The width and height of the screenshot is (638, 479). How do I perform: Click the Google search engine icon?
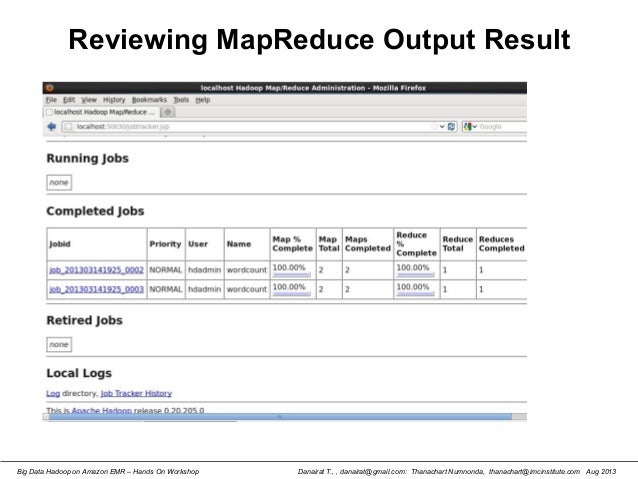click(468, 127)
